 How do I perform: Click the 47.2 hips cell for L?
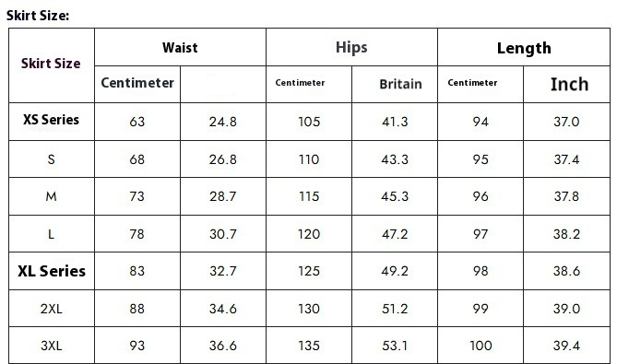click(395, 234)
